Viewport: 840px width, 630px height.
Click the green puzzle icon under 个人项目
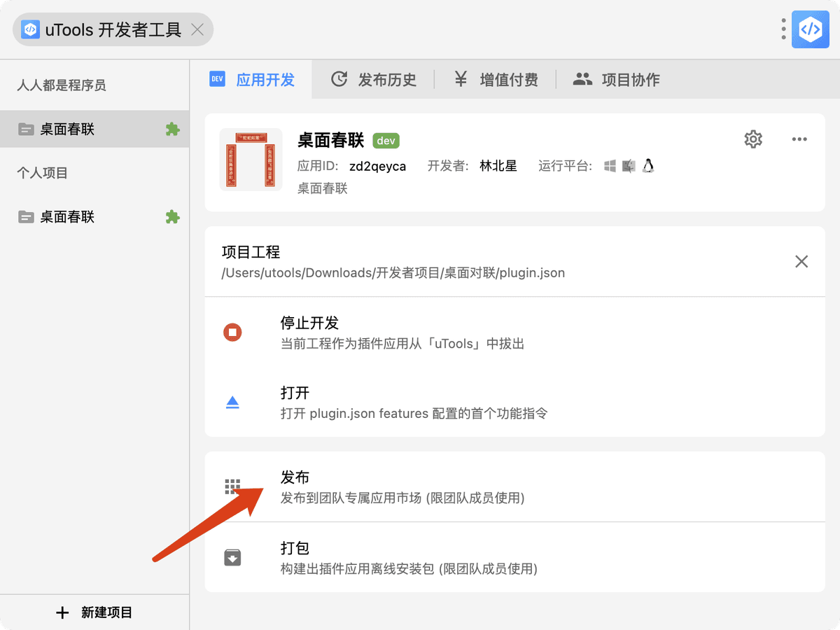(172, 217)
